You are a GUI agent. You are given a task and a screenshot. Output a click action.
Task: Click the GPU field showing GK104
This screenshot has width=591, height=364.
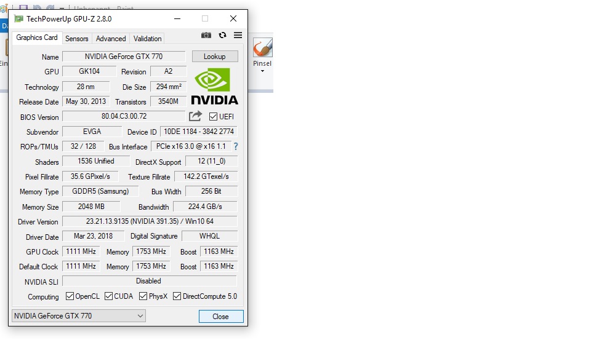coord(89,71)
